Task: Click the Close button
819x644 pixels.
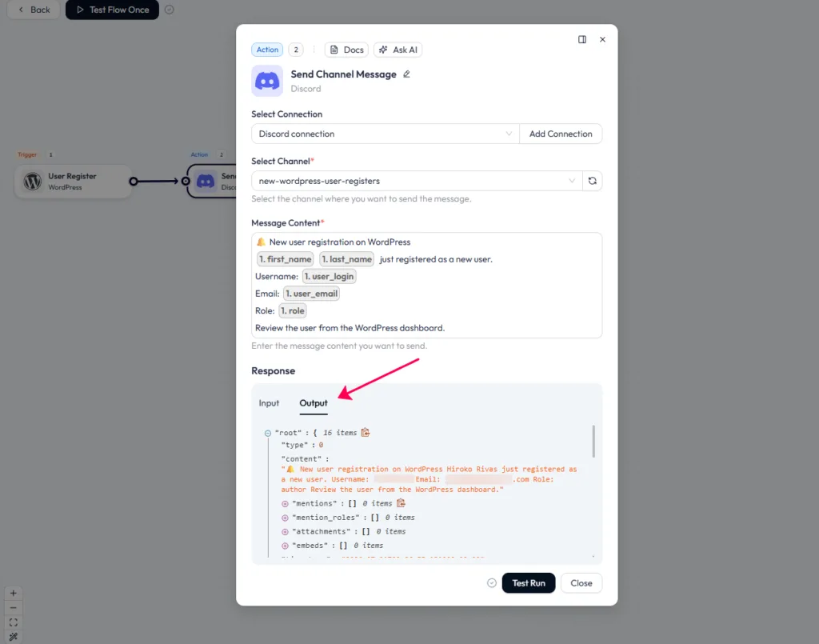Action: click(581, 583)
